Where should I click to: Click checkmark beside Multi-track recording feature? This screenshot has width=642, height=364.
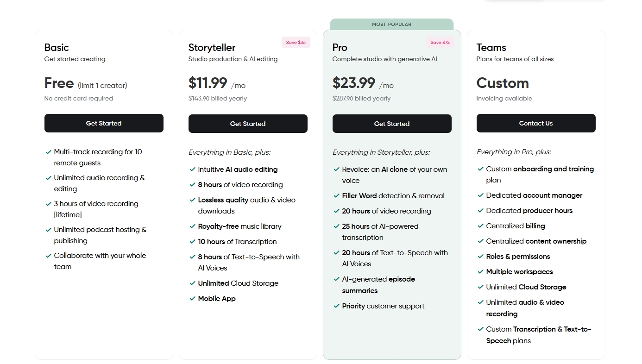48,152
